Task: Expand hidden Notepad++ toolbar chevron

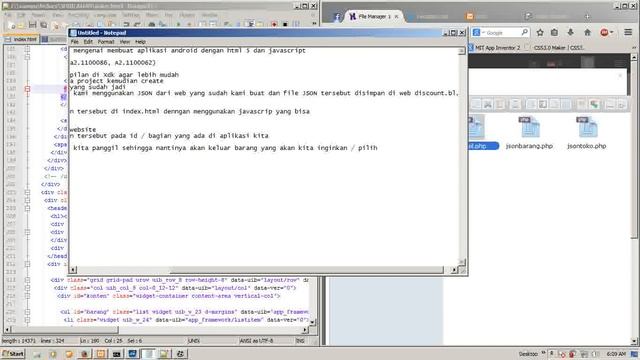Action: point(314,24)
